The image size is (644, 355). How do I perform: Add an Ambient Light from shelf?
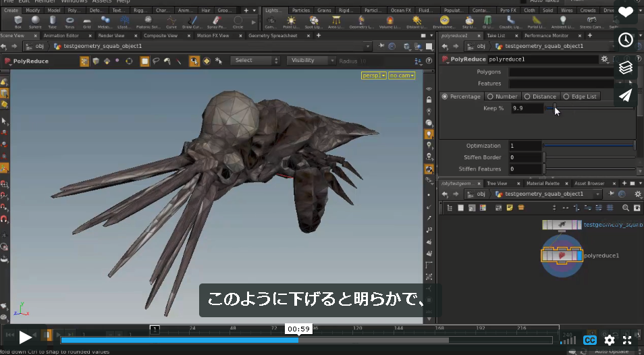(x=563, y=22)
